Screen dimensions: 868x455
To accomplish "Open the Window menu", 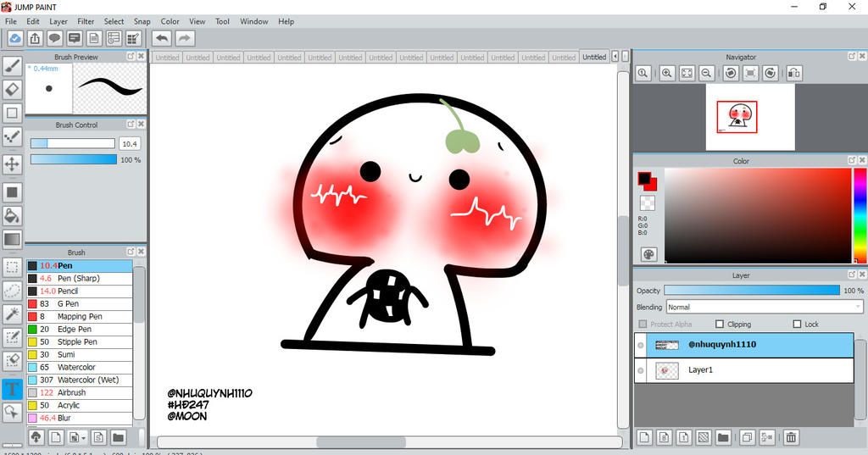I will (254, 21).
